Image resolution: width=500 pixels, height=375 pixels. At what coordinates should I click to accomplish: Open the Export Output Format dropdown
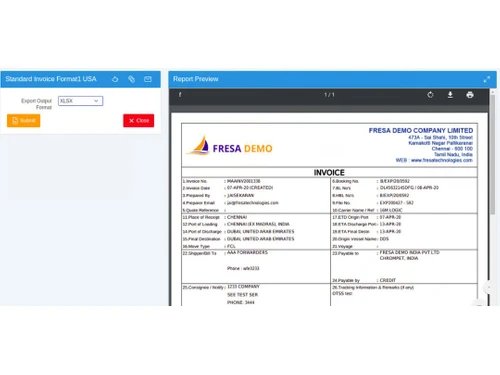[80, 101]
